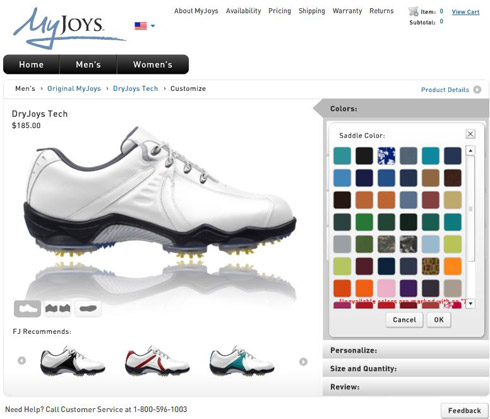Screen dimensions: 490x419
Task: Open Shipping page
Action: tap(312, 11)
